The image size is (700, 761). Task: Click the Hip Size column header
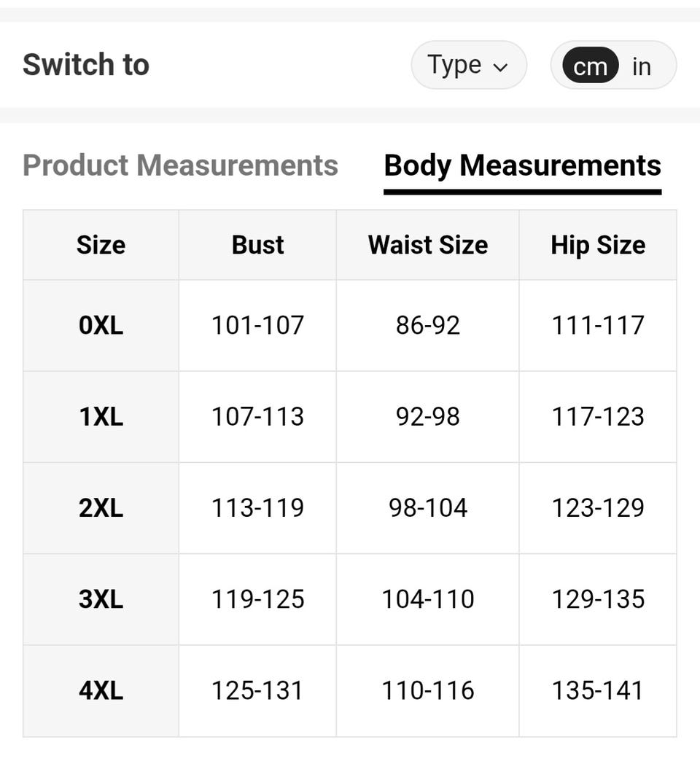598,245
